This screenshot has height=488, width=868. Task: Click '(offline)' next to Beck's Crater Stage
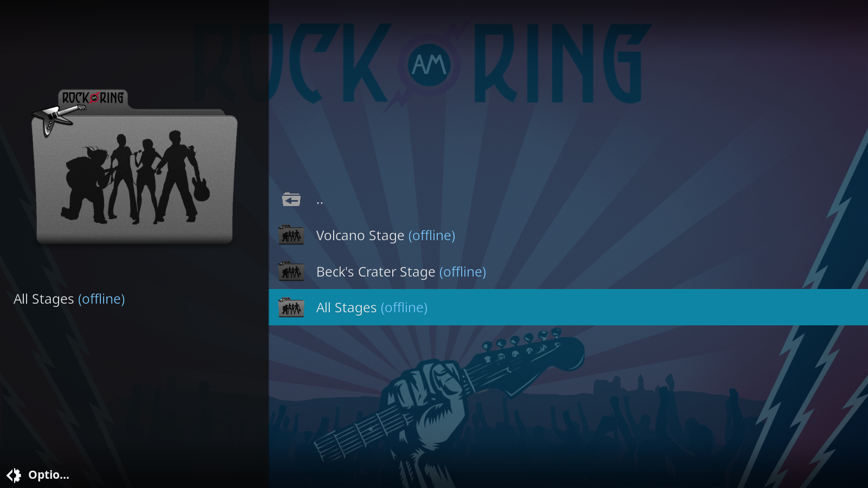[463, 272]
